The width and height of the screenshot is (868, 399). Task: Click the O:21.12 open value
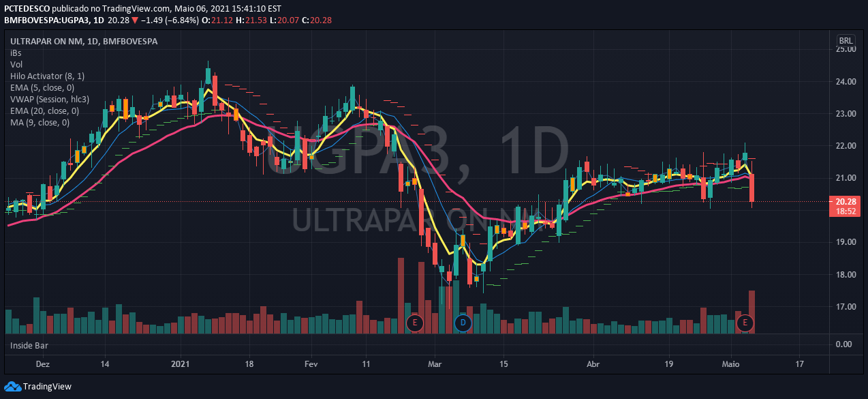219,20
